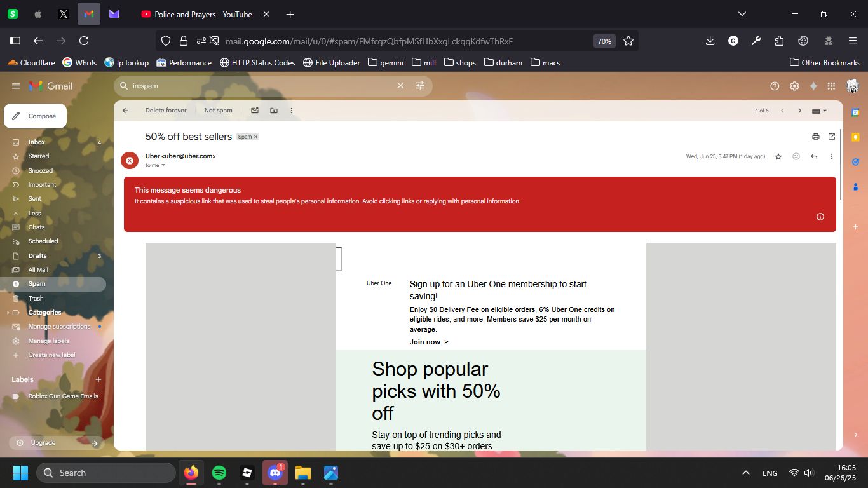Add emoji reaction to message
Image resolution: width=868 pixels, height=488 pixels.
(796, 156)
